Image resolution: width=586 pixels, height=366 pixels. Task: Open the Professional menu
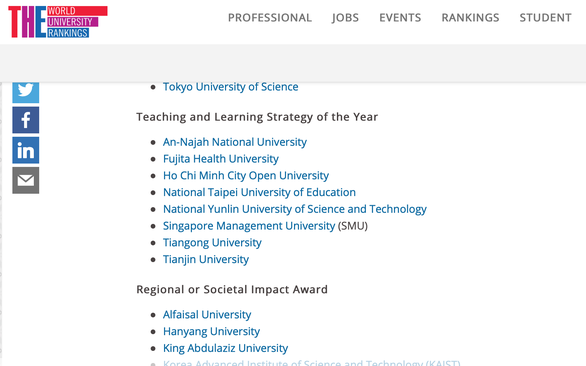point(270,18)
